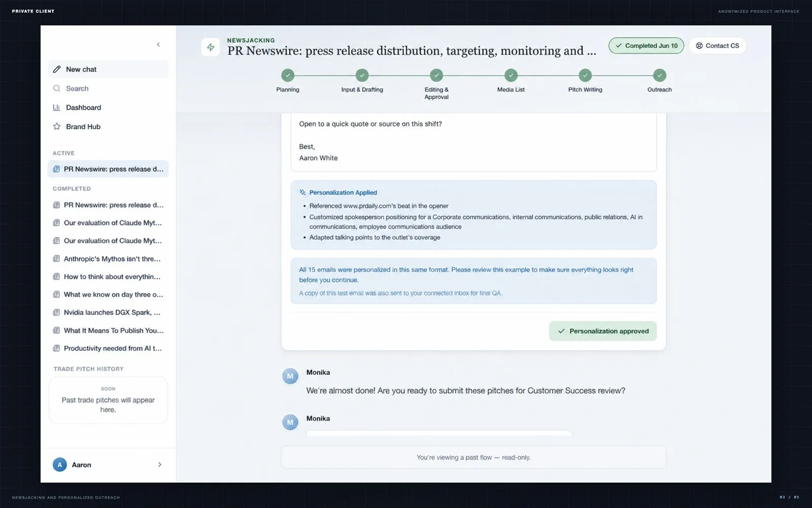Click the Newsjacking lightning bolt icon
Viewport: 812px width, 508px height.
[211, 47]
